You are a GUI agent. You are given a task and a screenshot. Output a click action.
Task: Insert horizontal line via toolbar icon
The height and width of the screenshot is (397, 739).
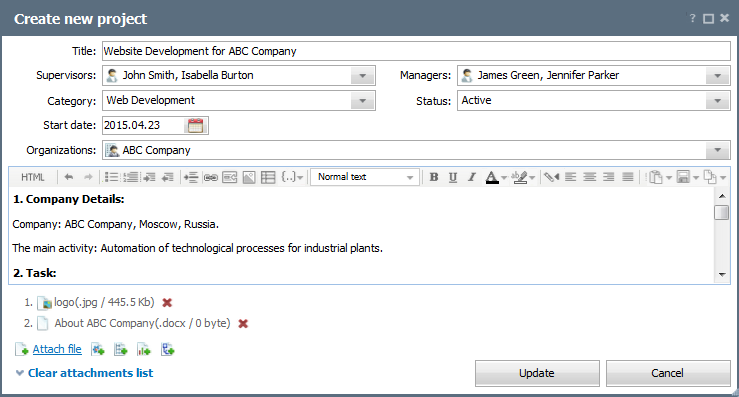[x=191, y=177]
